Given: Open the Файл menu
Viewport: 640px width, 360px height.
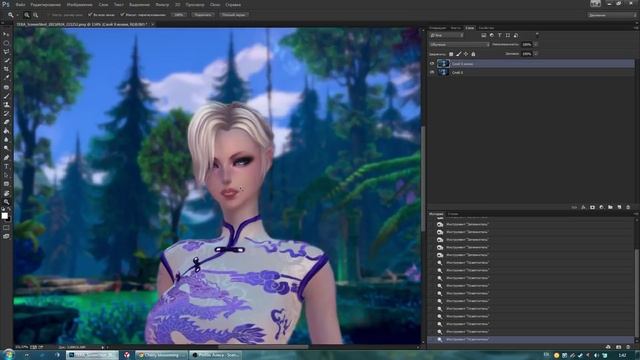Looking at the screenshot, I should click(x=20, y=5).
